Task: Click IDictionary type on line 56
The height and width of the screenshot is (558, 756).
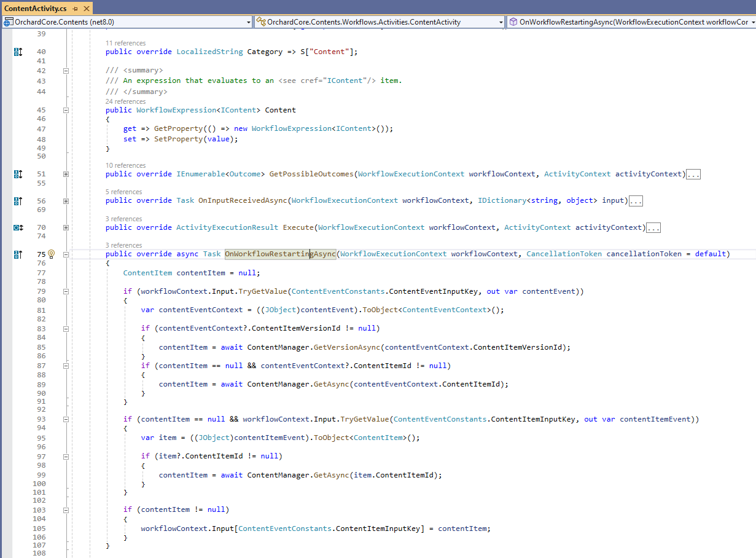Action: 502,201
